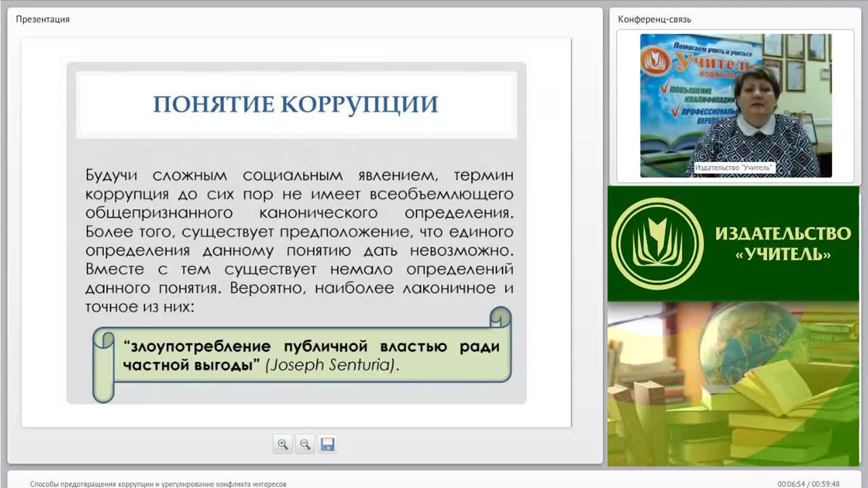
Task: Click the 00:06:54 / 00:59:48 time counter
Action: (x=808, y=484)
